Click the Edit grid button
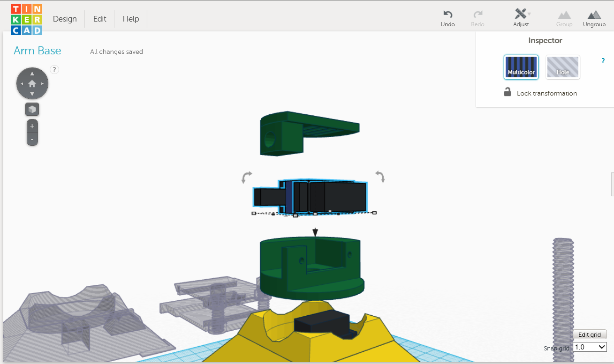The height and width of the screenshot is (364, 614). click(x=590, y=334)
